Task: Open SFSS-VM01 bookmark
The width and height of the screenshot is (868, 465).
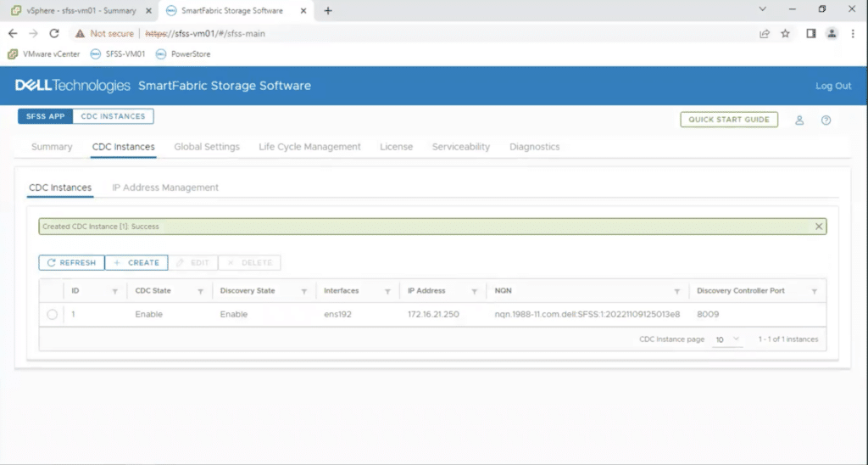Action: (x=118, y=53)
